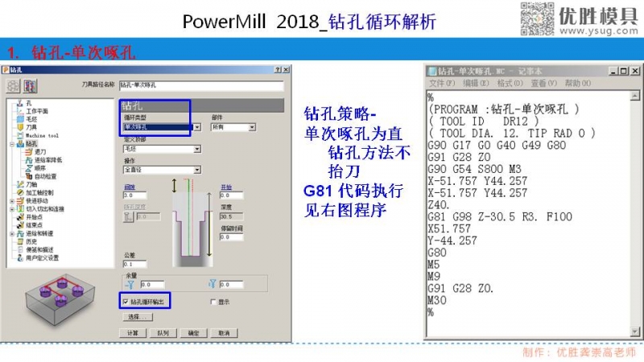Click the toolpath name input field
This screenshot has width=644, height=362.
tap(201, 85)
